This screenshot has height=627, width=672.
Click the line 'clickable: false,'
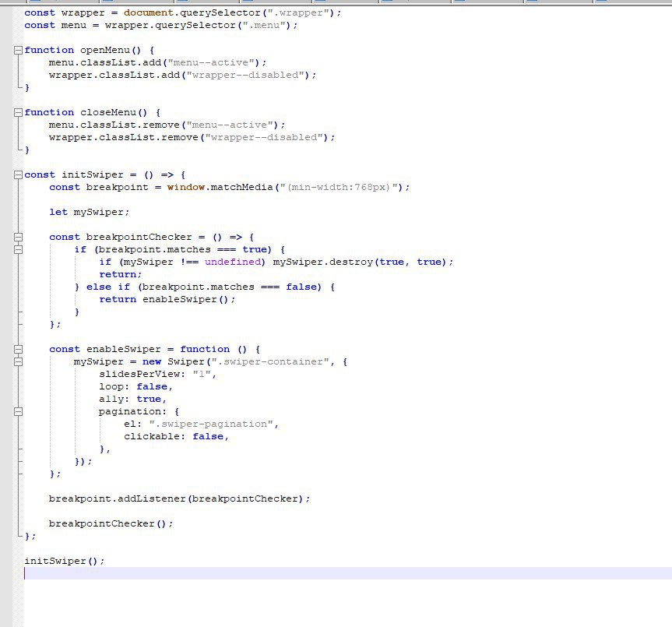pos(177,436)
